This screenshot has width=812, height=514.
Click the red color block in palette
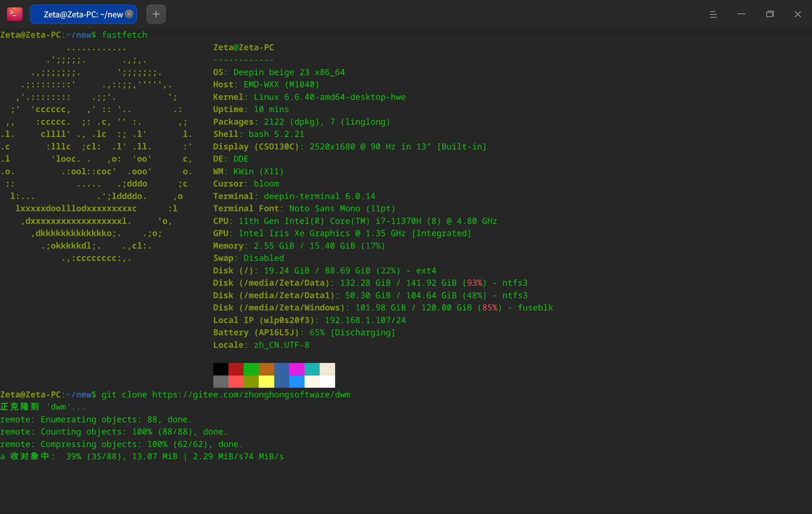236,369
